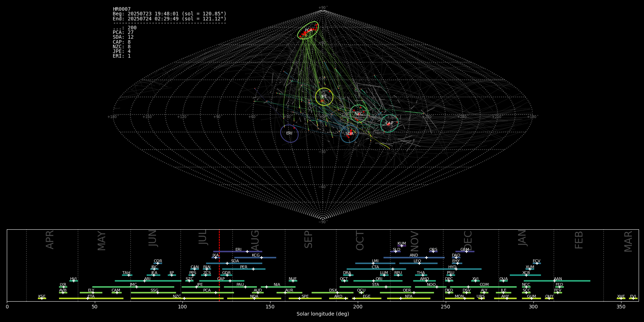
Task: Select the GEM shower bar in the timeline
Action: click(x=465, y=252)
